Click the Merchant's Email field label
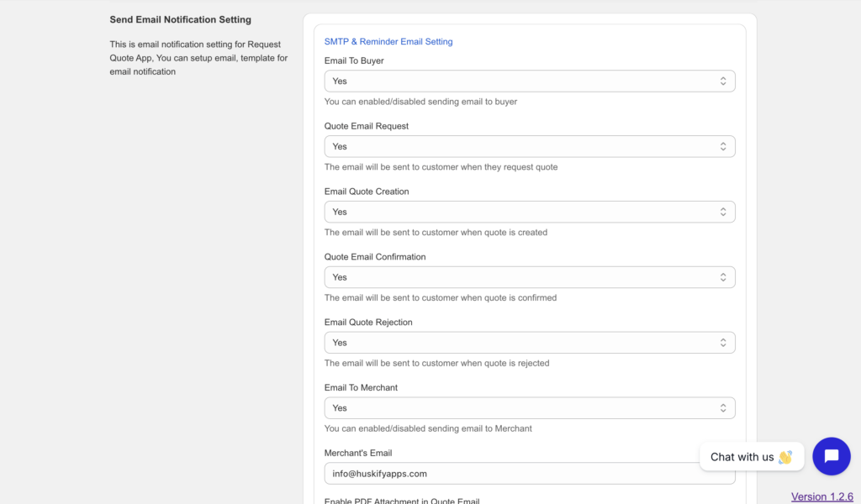This screenshot has width=861, height=504. coord(358,453)
